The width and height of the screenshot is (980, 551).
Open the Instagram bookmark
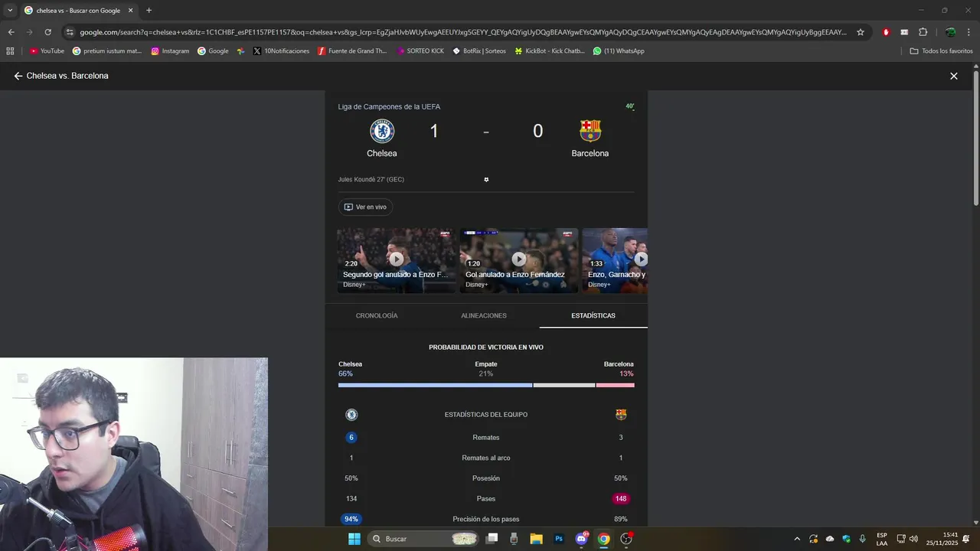(170, 51)
